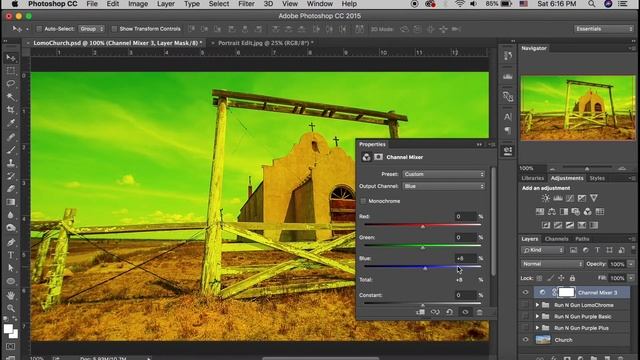Select the Eraser tool
The height and width of the screenshot is (360, 640).
(x=11, y=189)
